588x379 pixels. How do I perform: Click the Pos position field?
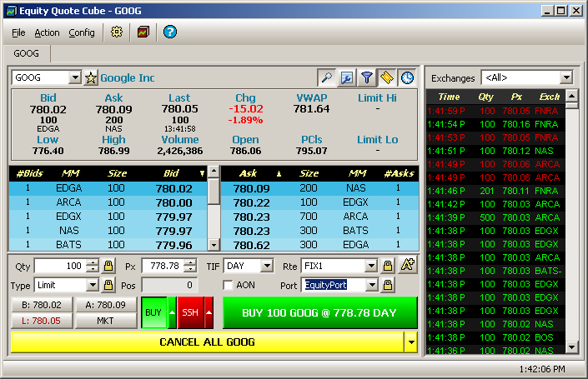169,286
